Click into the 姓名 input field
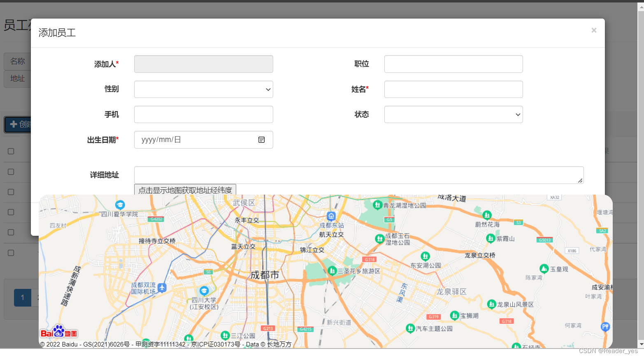The height and width of the screenshot is (358, 644). coord(453,89)
